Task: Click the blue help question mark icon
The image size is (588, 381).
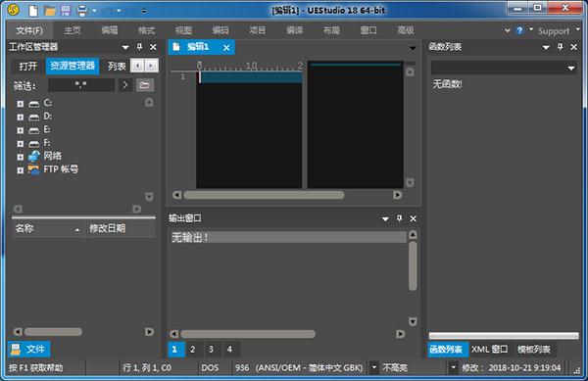Action: tap(519, 30)
